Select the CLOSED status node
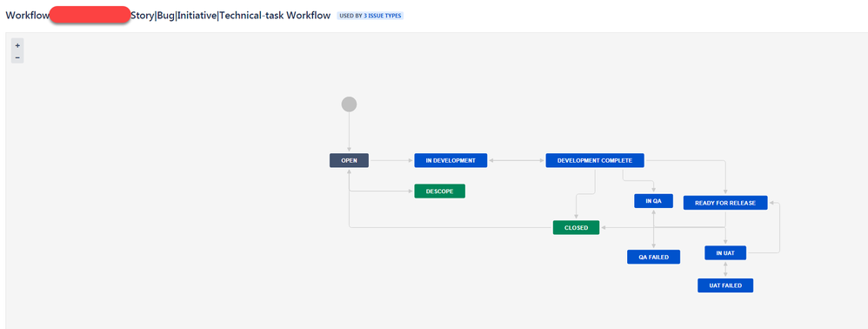 (x=576, y=228)
